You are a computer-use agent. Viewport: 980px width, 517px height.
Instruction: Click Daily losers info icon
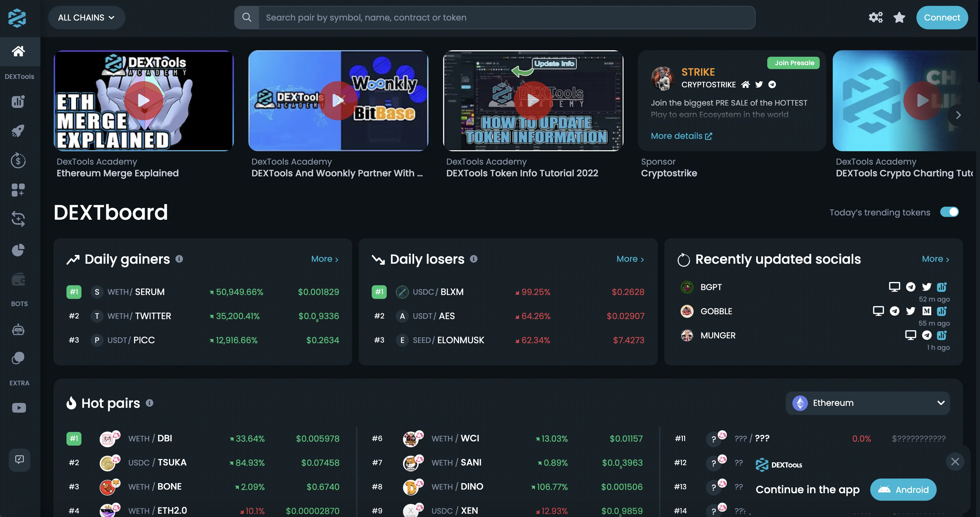[474, 259]
